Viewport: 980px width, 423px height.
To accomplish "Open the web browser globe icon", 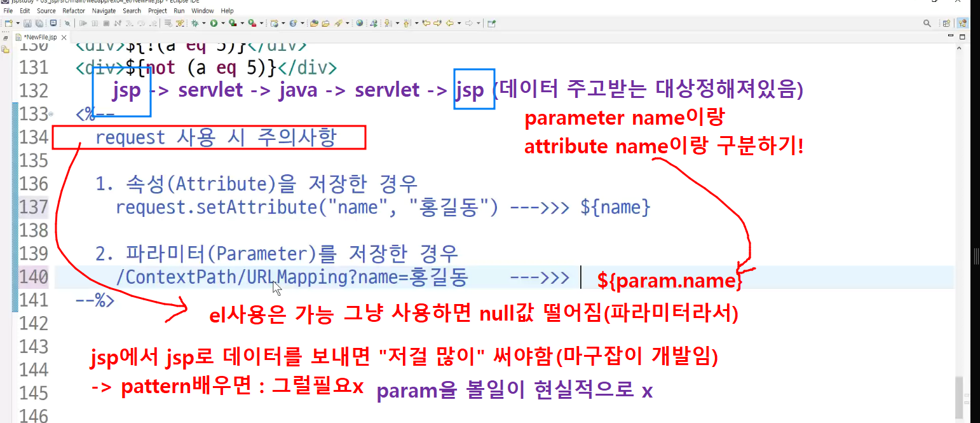I will point(359,24).
